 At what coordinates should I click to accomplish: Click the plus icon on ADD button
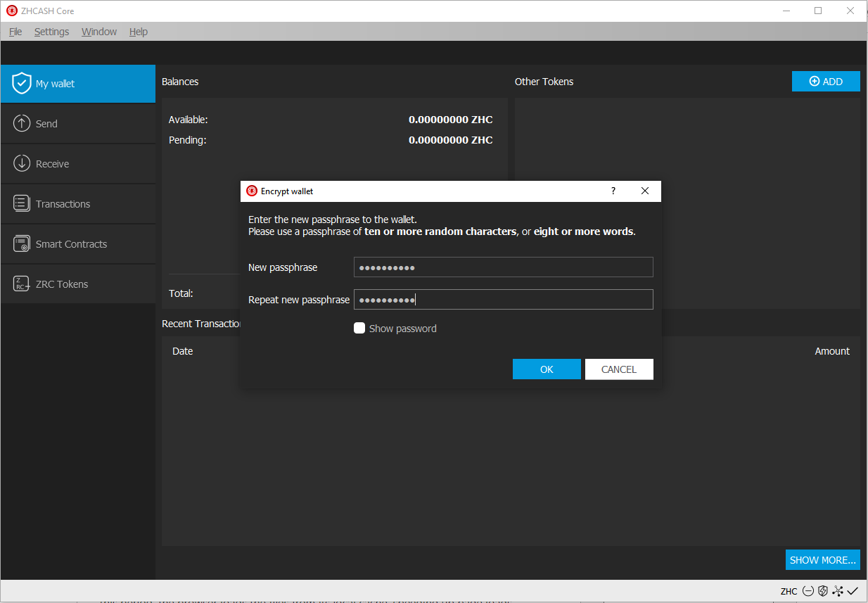tap(815, 82)
